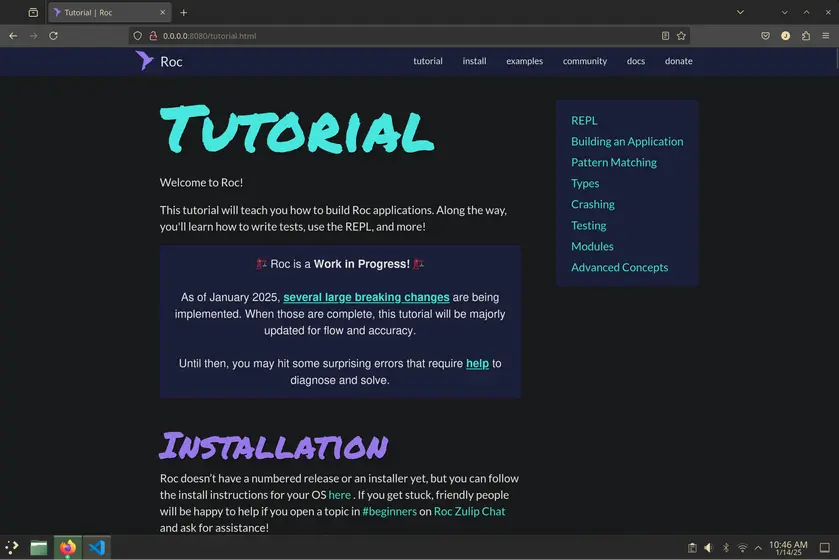Jump to Building an Application section

click(627, 141)
